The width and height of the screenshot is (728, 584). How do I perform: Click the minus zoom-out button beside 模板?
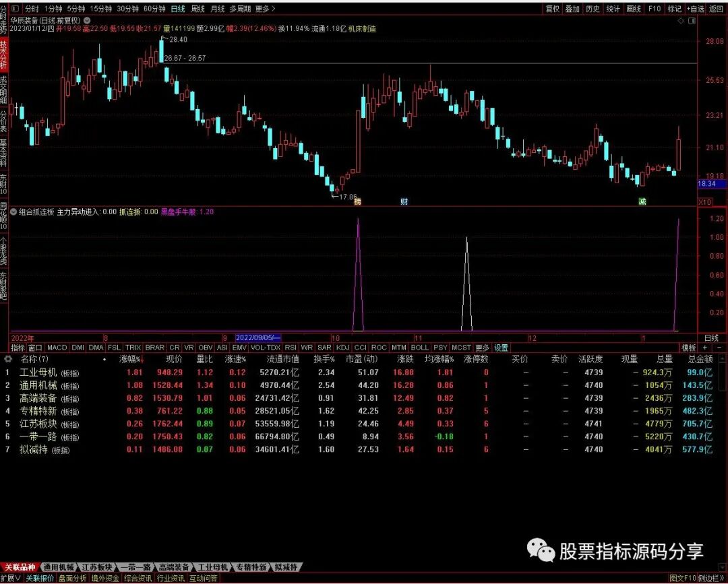[719, 348]
